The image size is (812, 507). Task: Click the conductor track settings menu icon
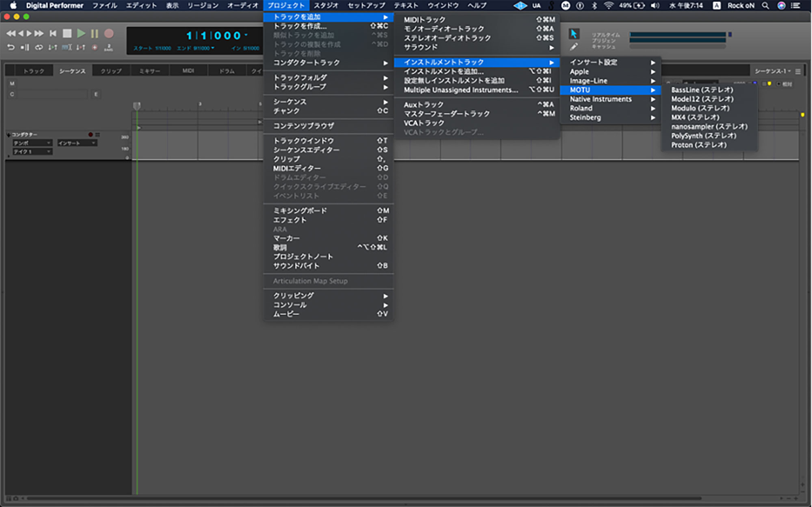click(97, 134)
